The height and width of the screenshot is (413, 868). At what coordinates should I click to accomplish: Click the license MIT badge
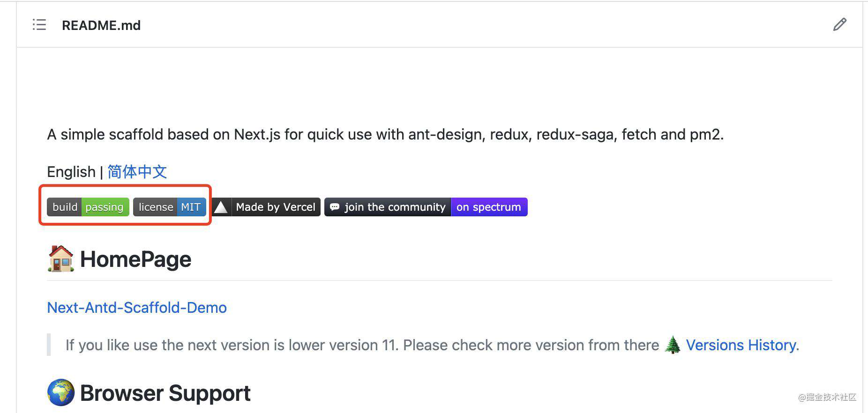tap(170, 207)
